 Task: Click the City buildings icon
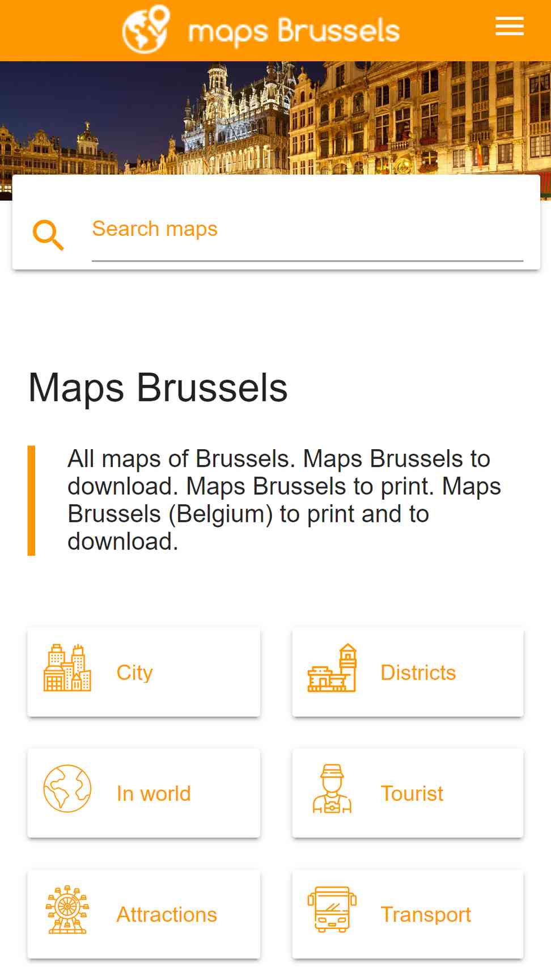[x=67, y=668]
